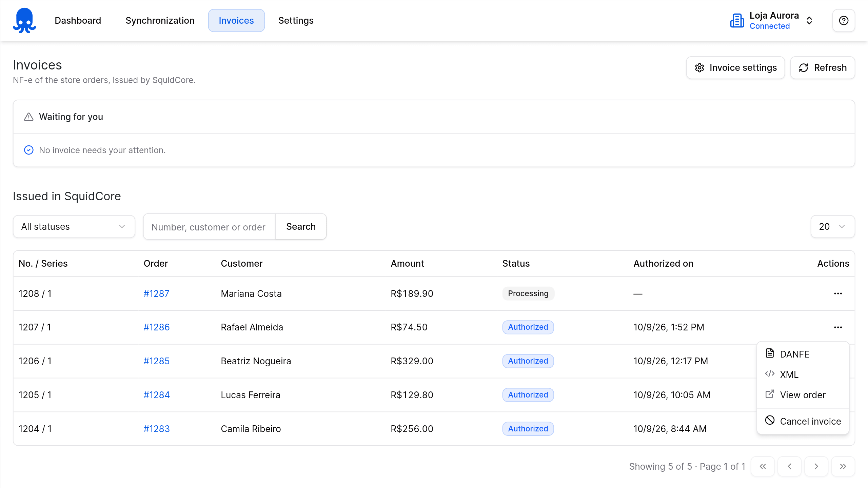Open order #1286 link
The height and width of the screenshot is (488, 868).
[157, 327]
